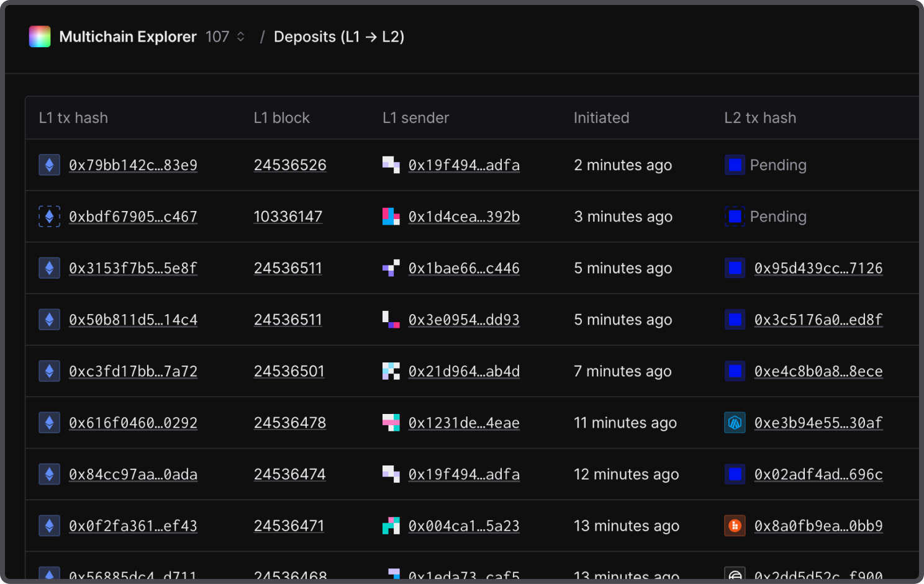Click the L1 block column header
The image size is (924, 584).
[x=281, y=118]
